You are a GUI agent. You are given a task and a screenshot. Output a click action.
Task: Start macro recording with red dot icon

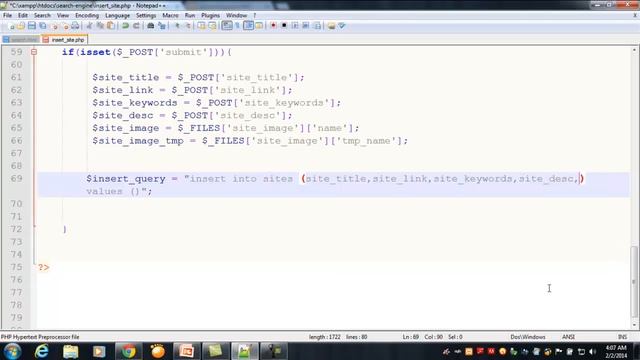(273, 26)
